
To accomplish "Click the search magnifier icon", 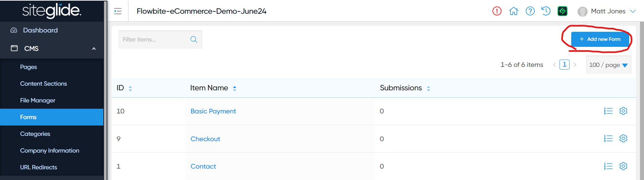I will pos(194,39).
